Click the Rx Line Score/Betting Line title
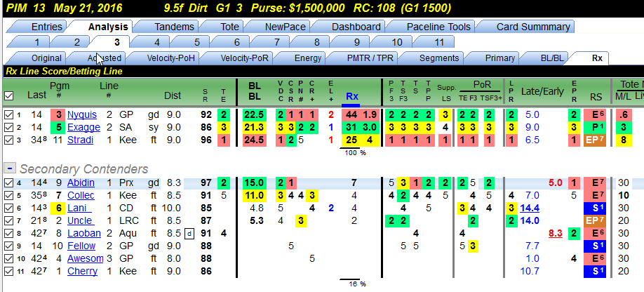Viewport: 644px width, 292px height. 64,71
